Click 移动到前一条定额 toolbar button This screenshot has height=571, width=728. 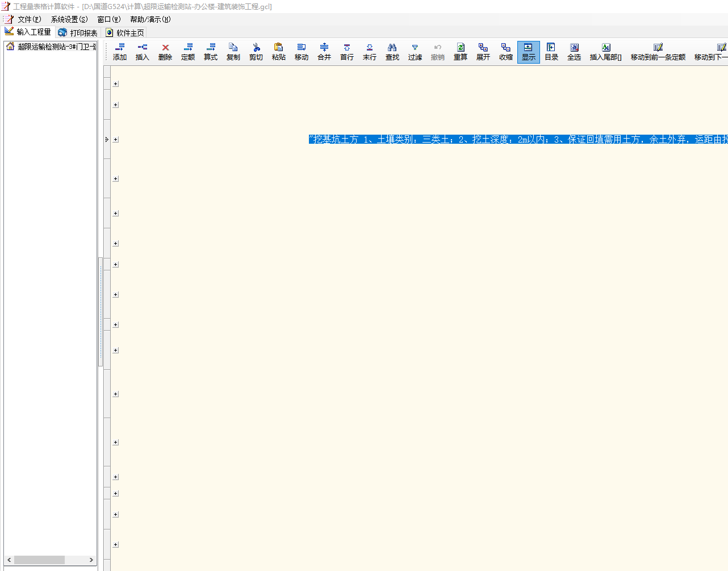click(658, 52)
